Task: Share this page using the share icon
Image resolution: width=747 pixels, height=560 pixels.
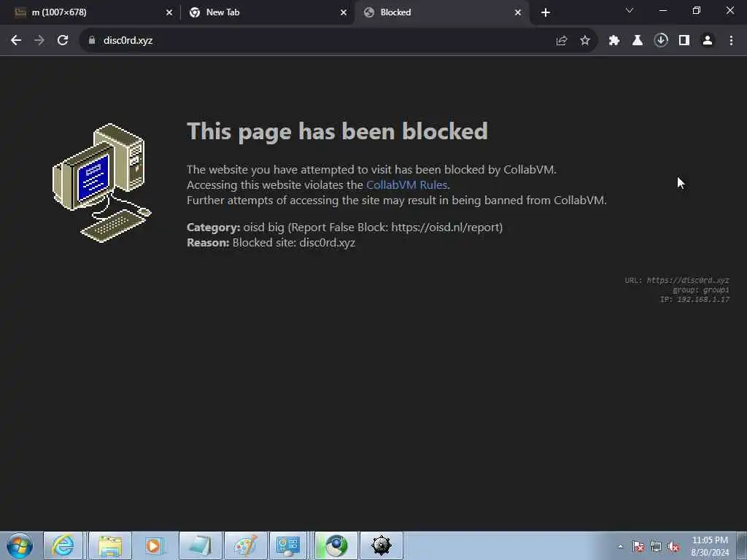Action: click(562, 41)
